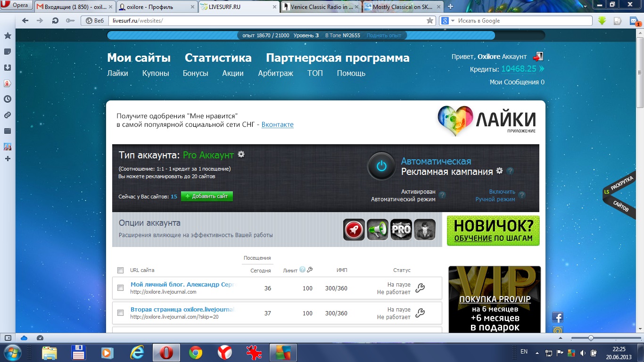This screenshot has height=362, width=644.
Task: Open Мои Сообщения inbox link
Action: coord(517,82)
